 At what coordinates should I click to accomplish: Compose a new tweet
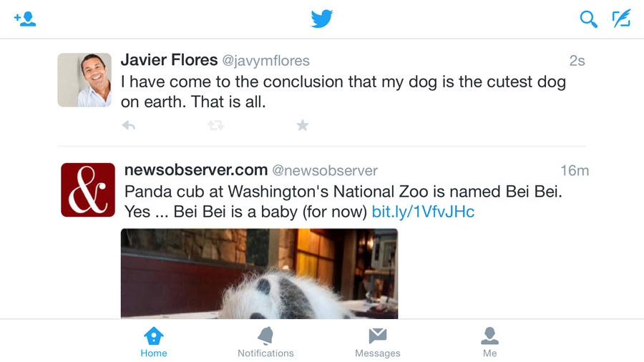point(621,19)
